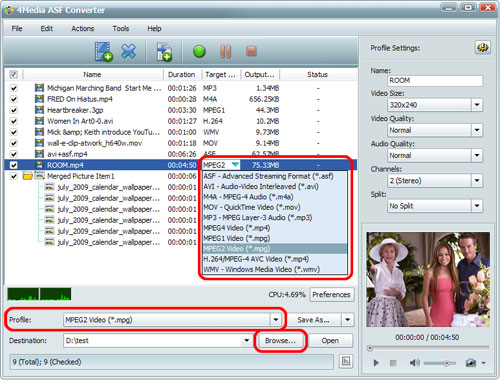Viewport: 500px width, 380px height.
Task: Click the Preferences button
Action: coord(331,295)
